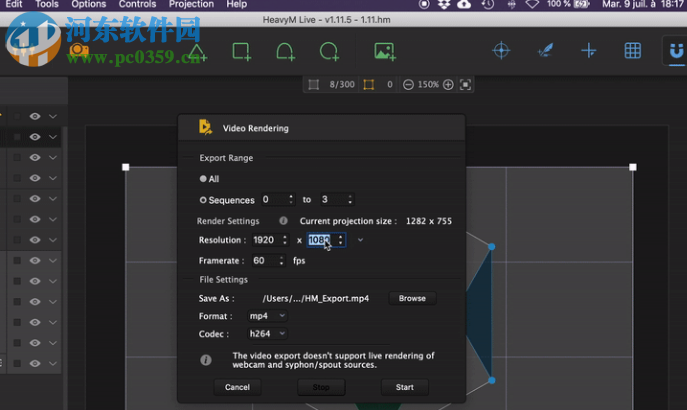The image size is (687, 410).
Task: Select the top-right white canvas corner handle
Action: [633, 167]
